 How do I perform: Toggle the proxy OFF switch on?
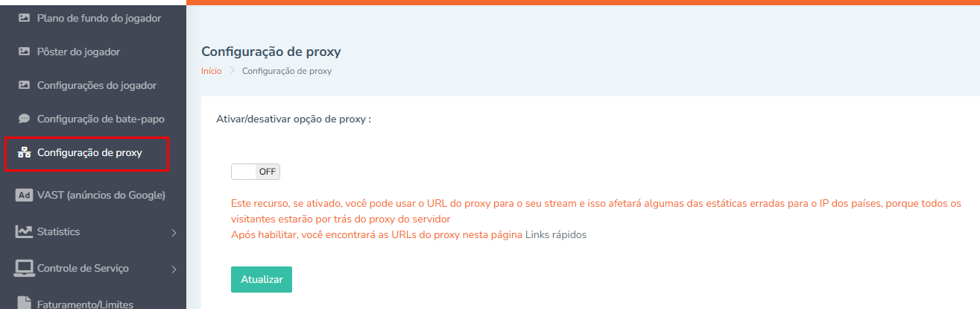[256, 172]
